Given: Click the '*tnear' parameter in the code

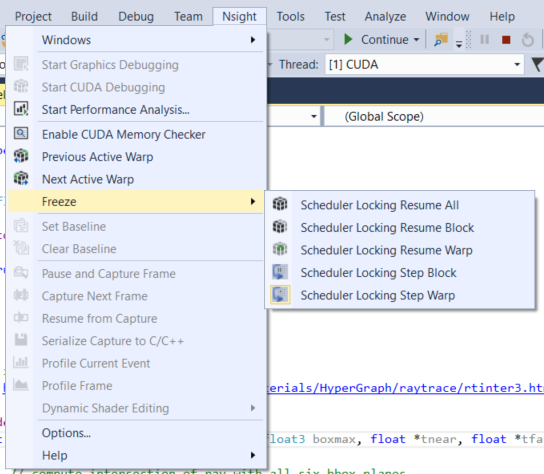Looking at the screenshot, I should (x=436, y=439).
